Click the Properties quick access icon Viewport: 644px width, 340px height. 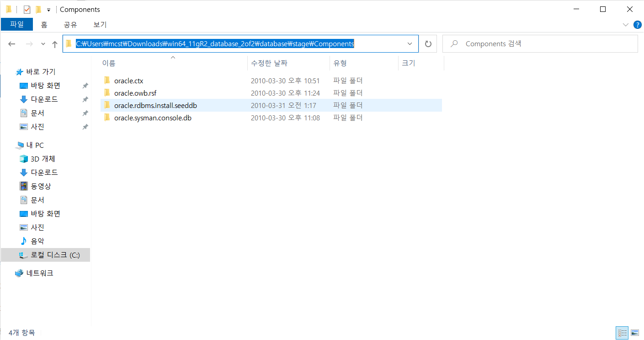click(x=27, y=9)
